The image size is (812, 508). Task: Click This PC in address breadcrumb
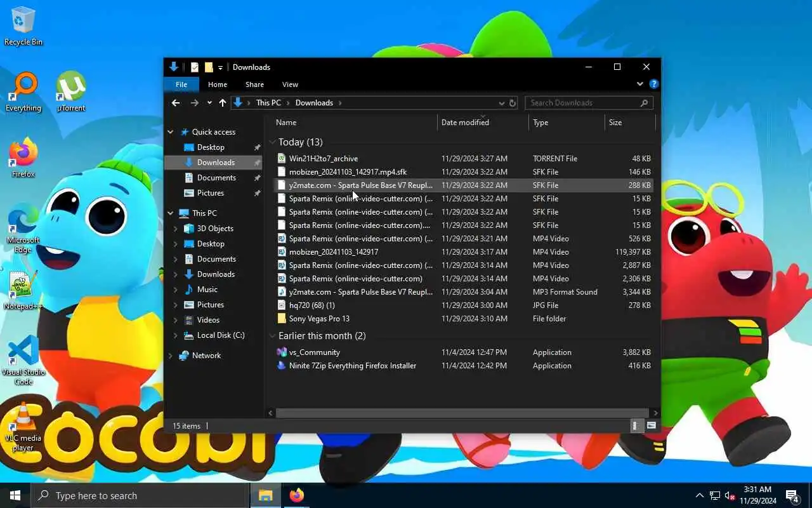(x=268, y=103)
